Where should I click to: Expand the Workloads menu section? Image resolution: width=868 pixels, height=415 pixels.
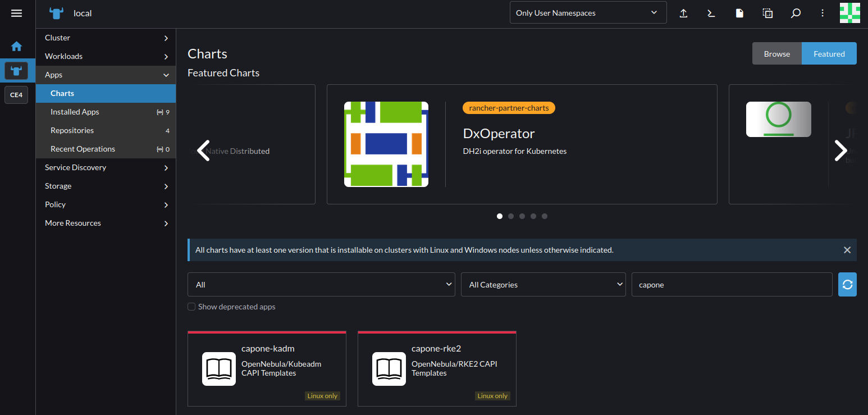(106, 56)
